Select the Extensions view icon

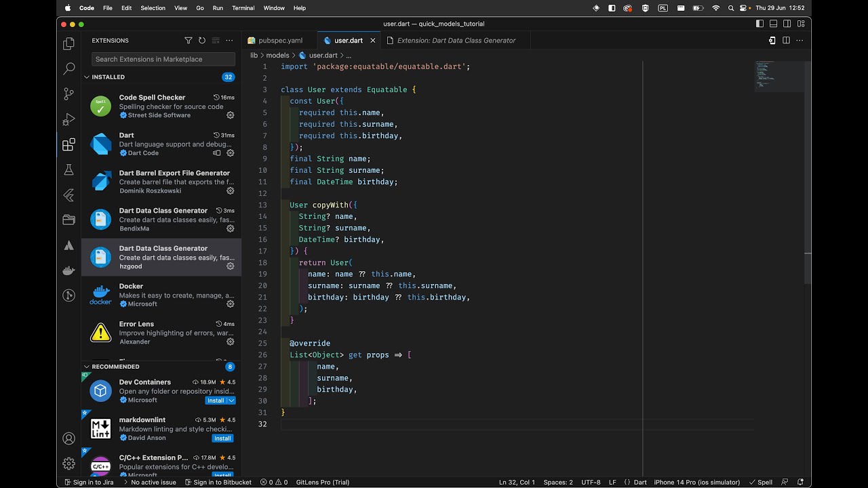(x=68, y=145)
